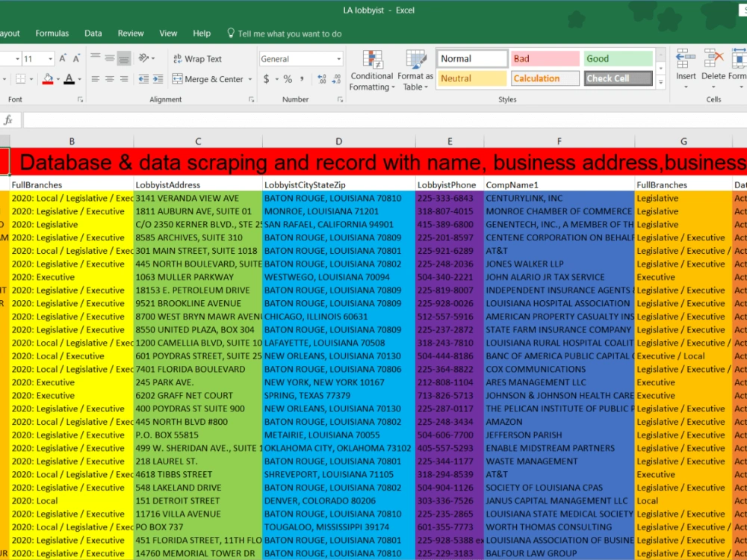This screenshot has height=560, width=747.
Task: Open the Font dialog launcher
Action: (80, 99)
